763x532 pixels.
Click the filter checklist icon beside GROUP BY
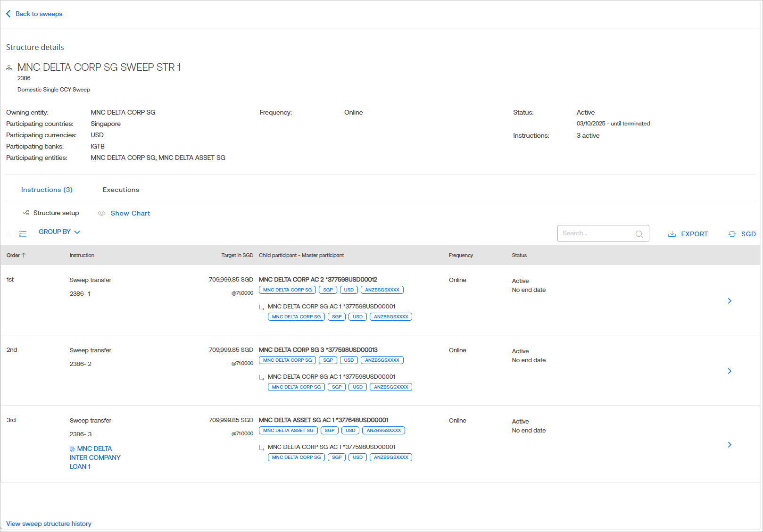tap(23, 233)
